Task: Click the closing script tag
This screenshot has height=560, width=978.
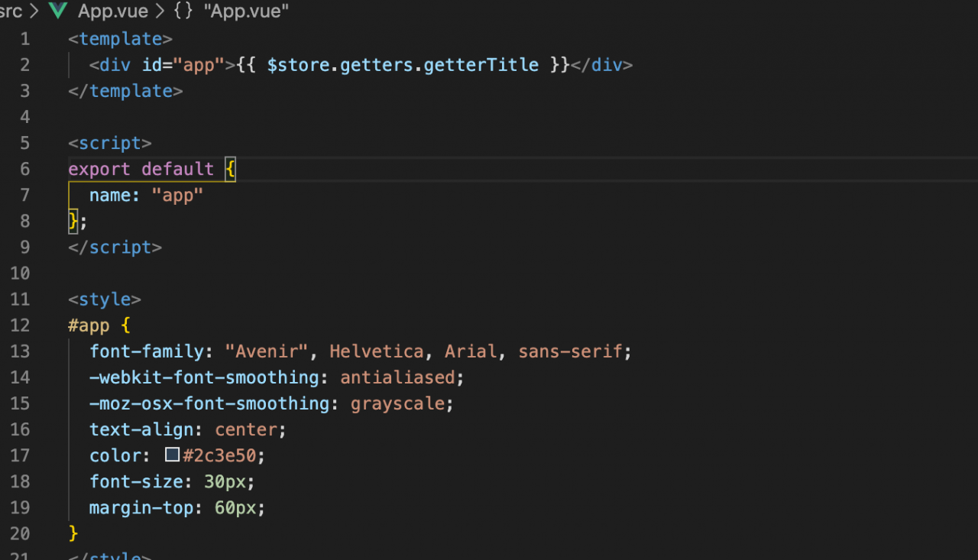Action: [x=115, y=248]
